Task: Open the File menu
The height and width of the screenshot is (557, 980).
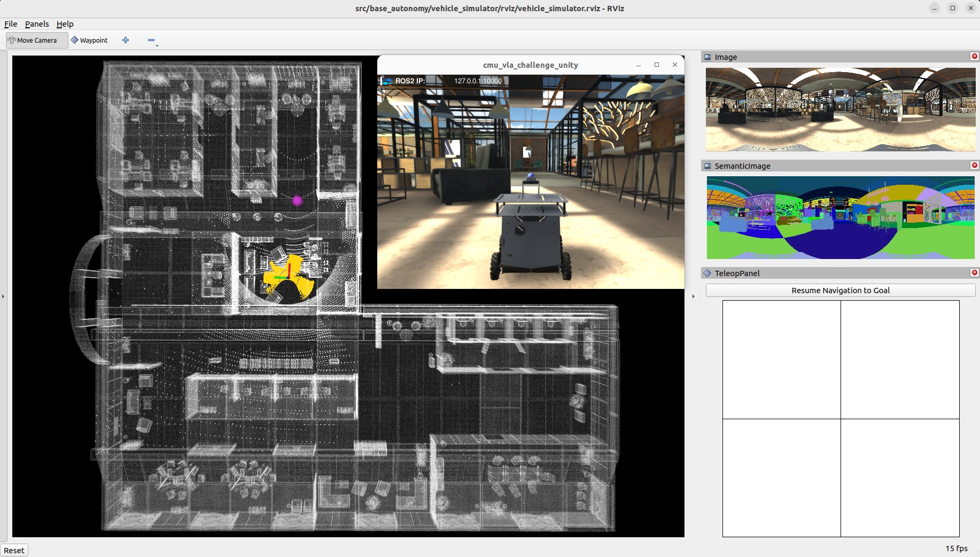Action: tap(11, 24)
